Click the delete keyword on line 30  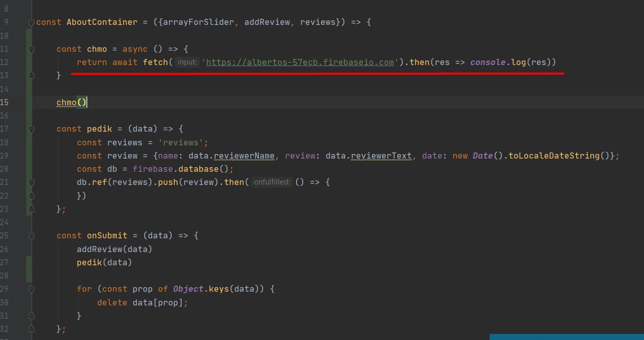point(112,302)
